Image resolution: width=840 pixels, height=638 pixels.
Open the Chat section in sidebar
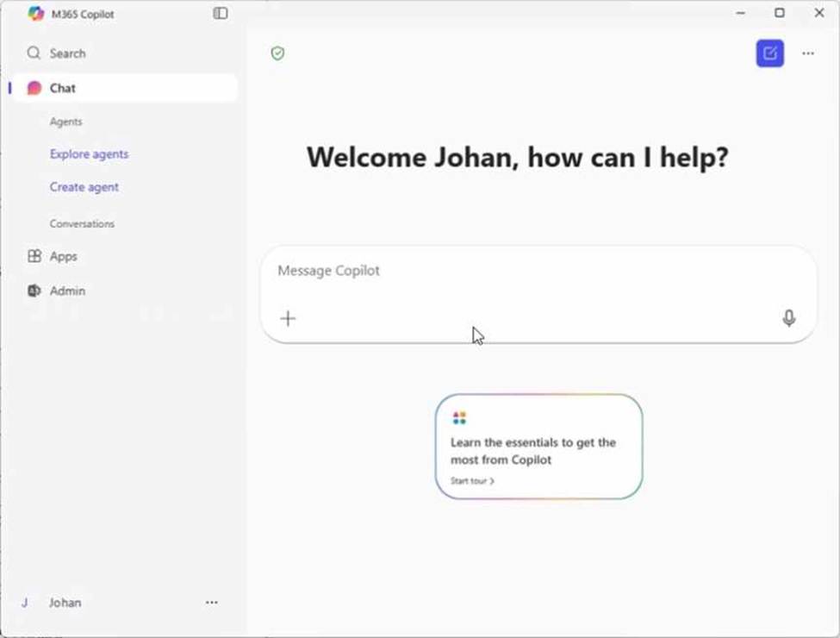click(x=63, y=88)
